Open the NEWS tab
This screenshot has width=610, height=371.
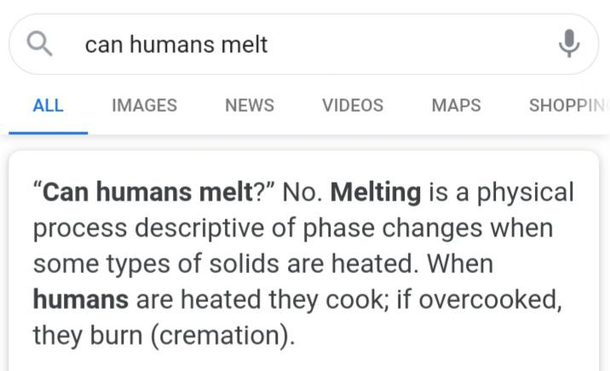click(x=249, y=105)
